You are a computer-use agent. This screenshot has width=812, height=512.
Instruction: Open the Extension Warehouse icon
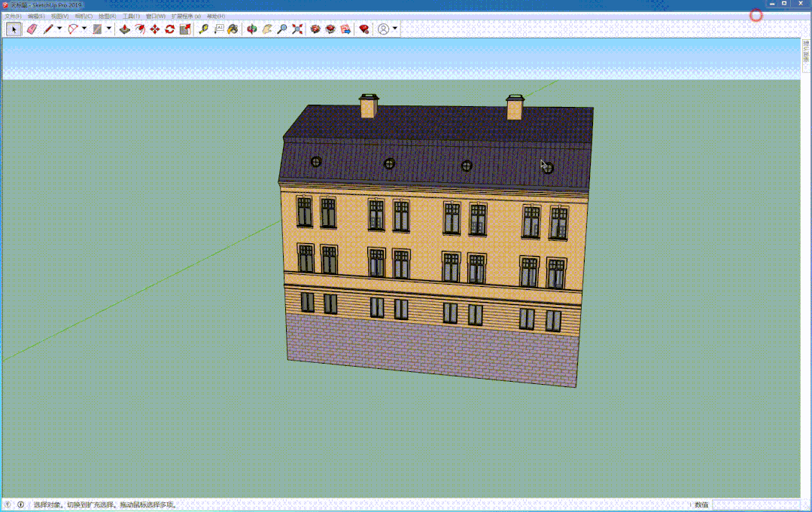pyautogui.click(x=330, y=29)
